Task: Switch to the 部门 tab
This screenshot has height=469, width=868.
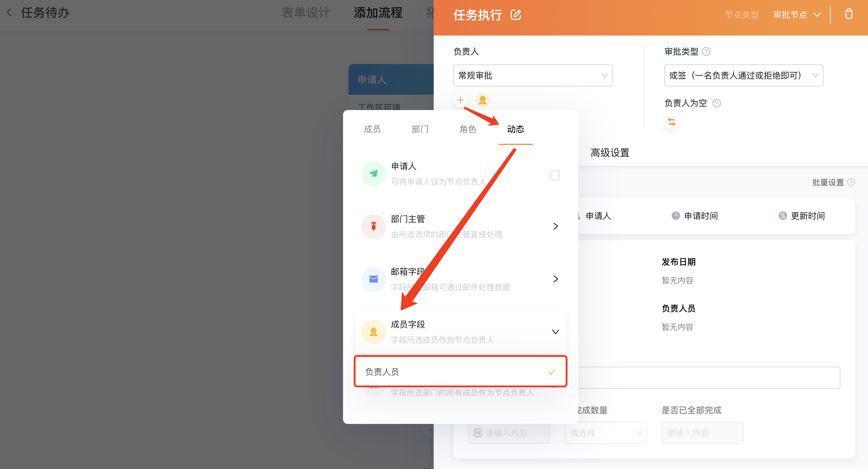Action: click(420, 129)
